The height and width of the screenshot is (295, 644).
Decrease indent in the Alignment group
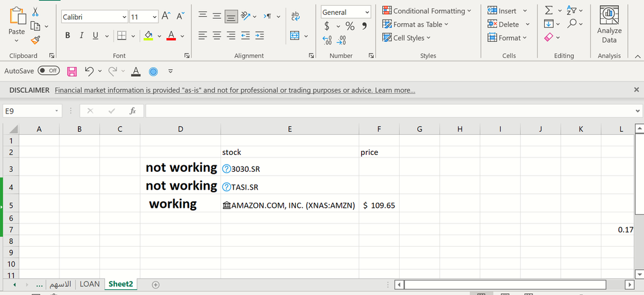click(246, 36)
